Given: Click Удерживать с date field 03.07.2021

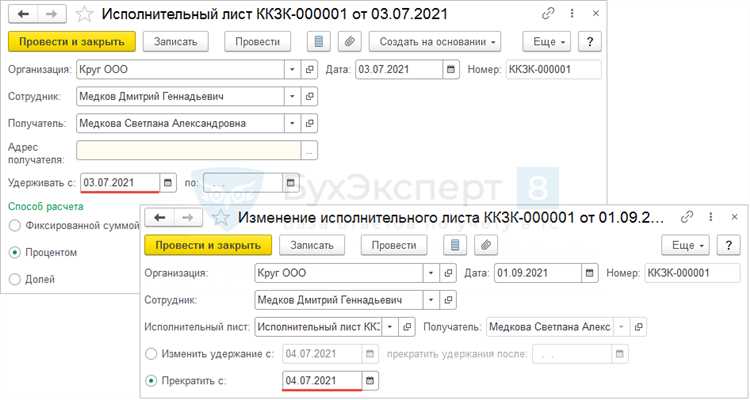Looking at the screenshot, I should [x=120, y=183].
